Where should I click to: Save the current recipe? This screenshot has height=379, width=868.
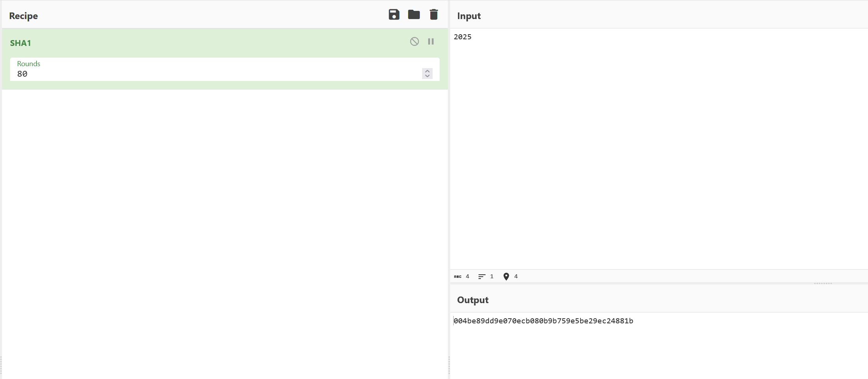pos(394,15)
